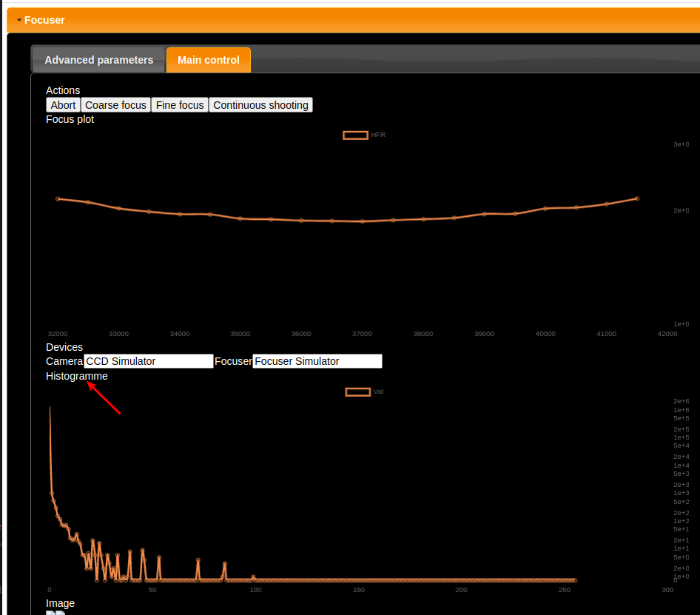Screen dimensions: 700x615
Task: Click the 250 x-axis label on histogram
Action: [x=565, y=590]
